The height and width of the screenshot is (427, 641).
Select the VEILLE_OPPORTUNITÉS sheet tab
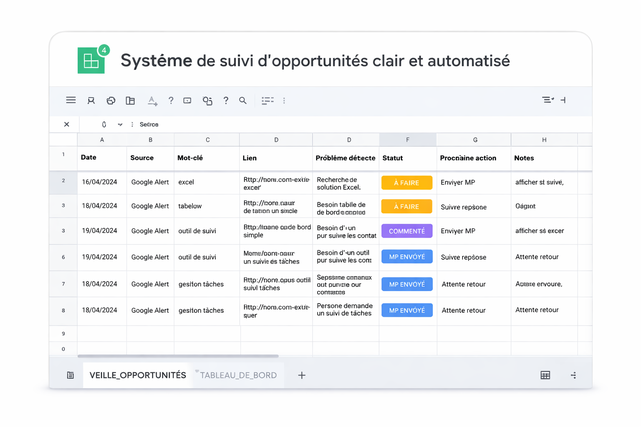[137, 375]
